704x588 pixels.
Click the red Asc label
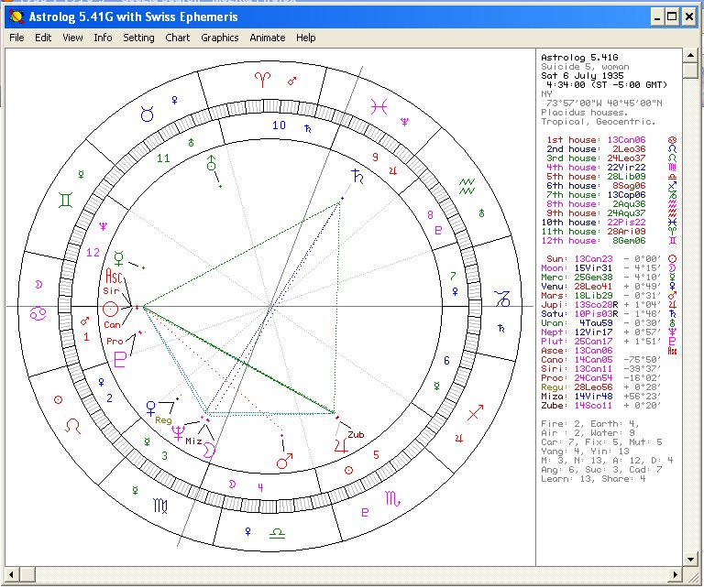click(114, 276)
